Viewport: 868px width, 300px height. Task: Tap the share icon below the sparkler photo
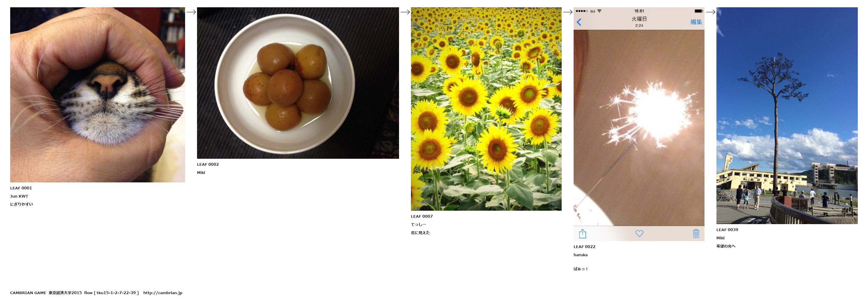[x=583, y=233]
